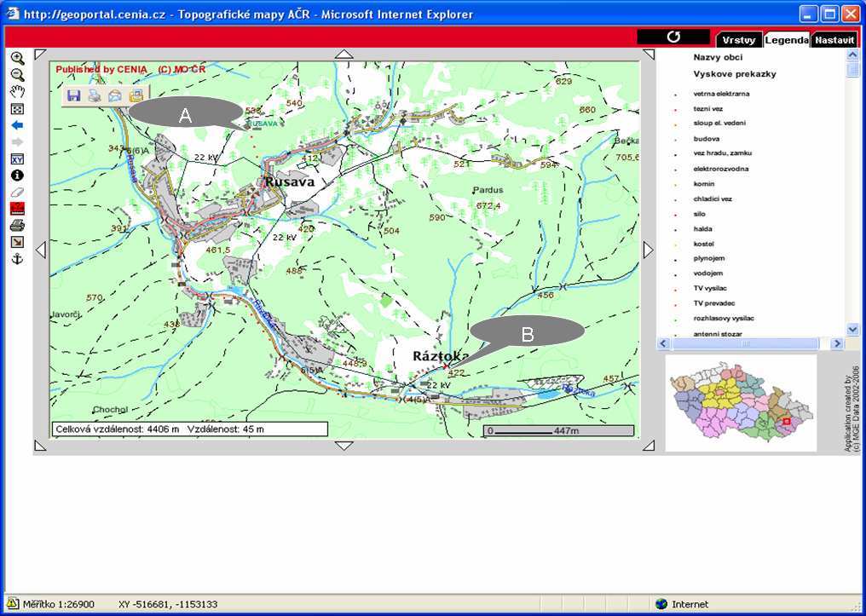Click the 'Rusava' town label on the map

[290, 181]
